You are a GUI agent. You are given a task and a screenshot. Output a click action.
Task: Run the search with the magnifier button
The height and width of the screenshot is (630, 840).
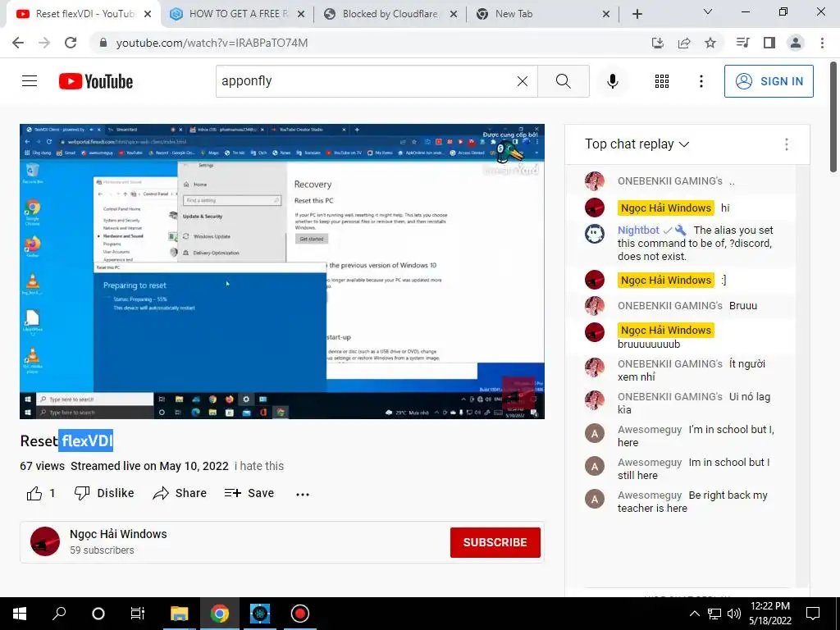click(x=563, y=81)
